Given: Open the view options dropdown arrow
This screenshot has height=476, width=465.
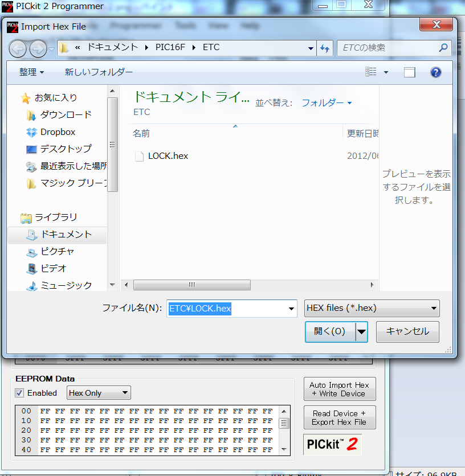Looking at the screenshot, I should (x=386, y=72).
